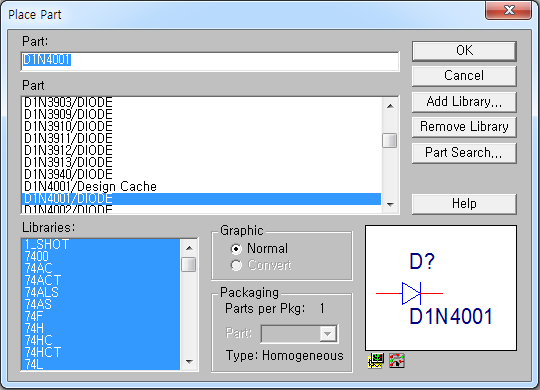Select D1N3903/DIODE in part list
Image resolution: width=540 pixels, height=390 pixels.
point(202,102)
